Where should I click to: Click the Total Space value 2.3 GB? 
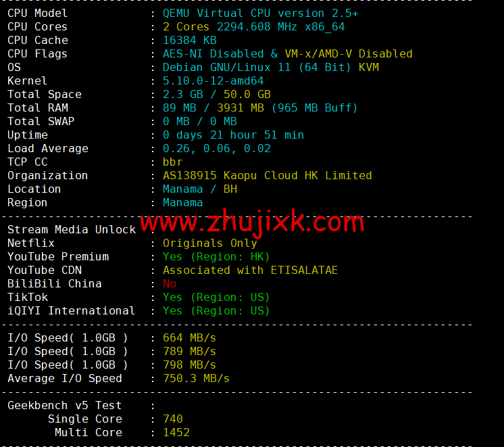click(182, 94)
